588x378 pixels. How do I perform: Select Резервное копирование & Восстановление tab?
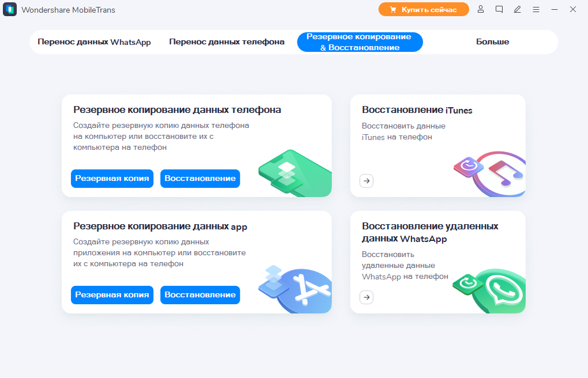(360, 42)
